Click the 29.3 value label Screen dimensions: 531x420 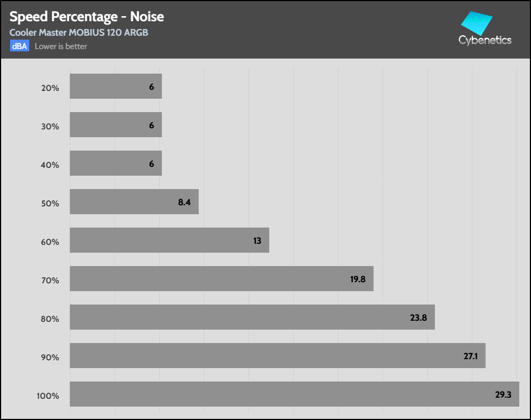504,394
